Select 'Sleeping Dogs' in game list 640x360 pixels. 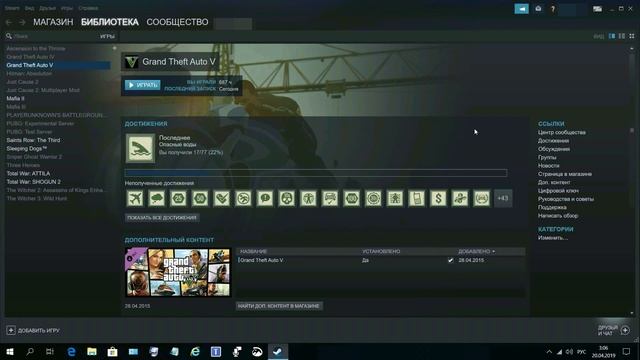pos(27,149)
